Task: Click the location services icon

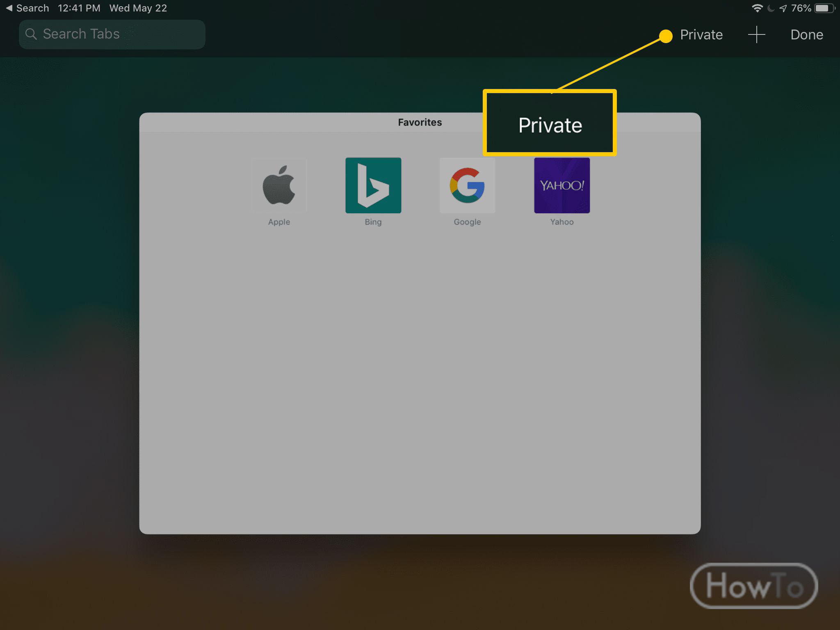Action: (x=778, y=7)
